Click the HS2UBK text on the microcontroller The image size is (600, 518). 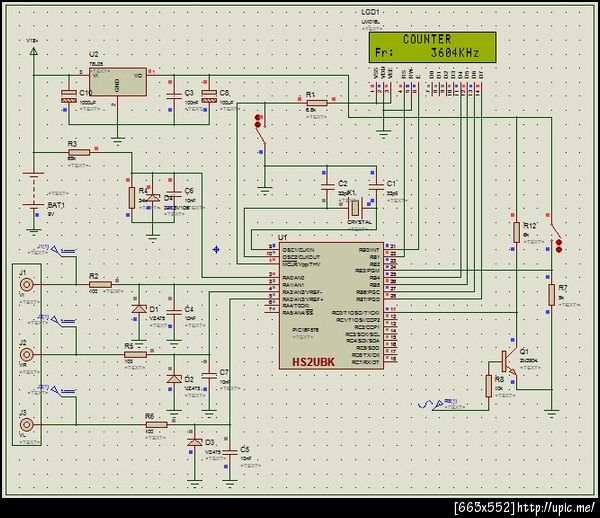[313, 362]
